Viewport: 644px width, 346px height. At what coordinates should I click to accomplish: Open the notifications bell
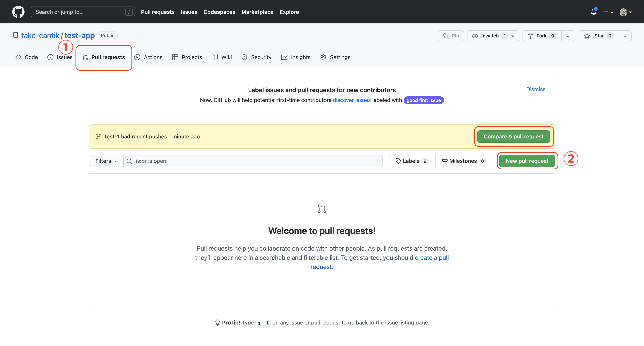(x=594, y=12)
